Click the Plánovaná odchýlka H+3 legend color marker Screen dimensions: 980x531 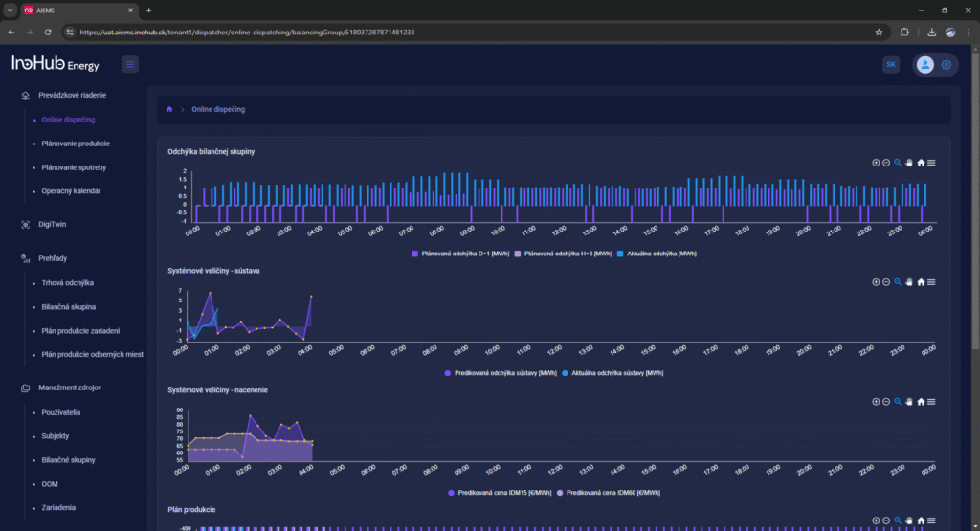coord(518,253)
